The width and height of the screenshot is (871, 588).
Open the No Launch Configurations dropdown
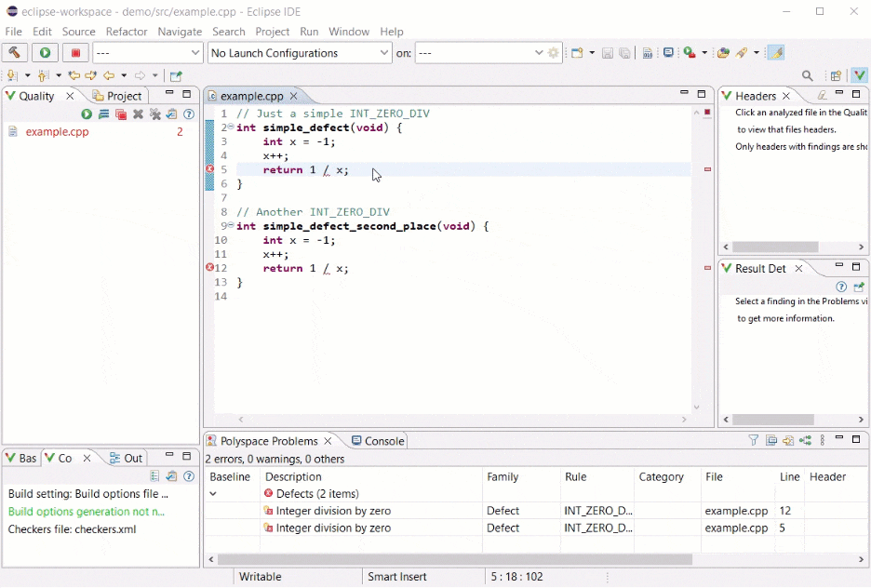(x=299, y=53)
